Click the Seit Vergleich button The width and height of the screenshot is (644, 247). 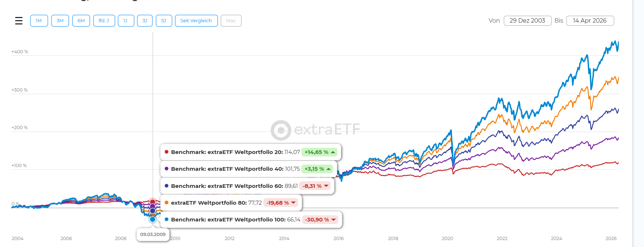pos(196,21)
